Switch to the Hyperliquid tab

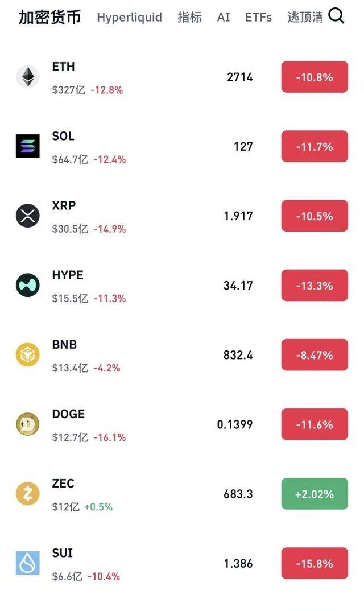pyautogui.click(x=129, y=17)
